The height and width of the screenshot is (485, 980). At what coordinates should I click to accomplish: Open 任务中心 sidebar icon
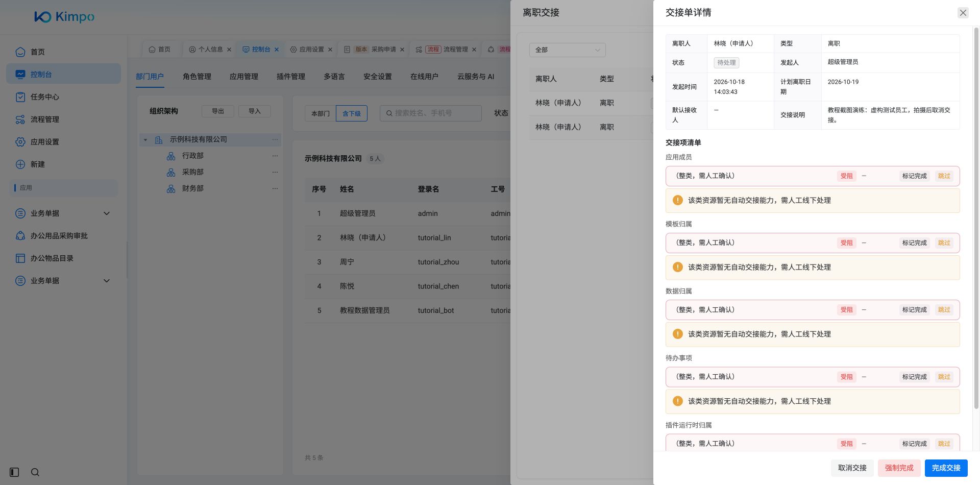click(x=20, y=97)
